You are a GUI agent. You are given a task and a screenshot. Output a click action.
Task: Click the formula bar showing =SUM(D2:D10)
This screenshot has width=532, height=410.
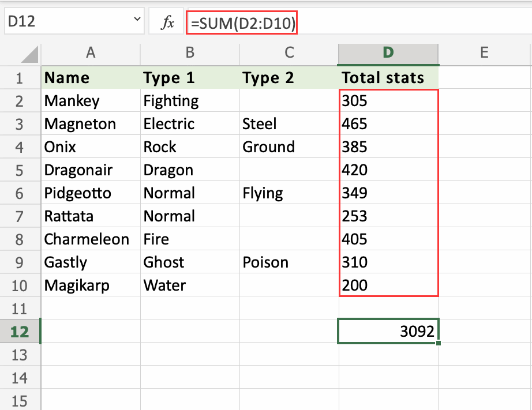tap(346, 22)
